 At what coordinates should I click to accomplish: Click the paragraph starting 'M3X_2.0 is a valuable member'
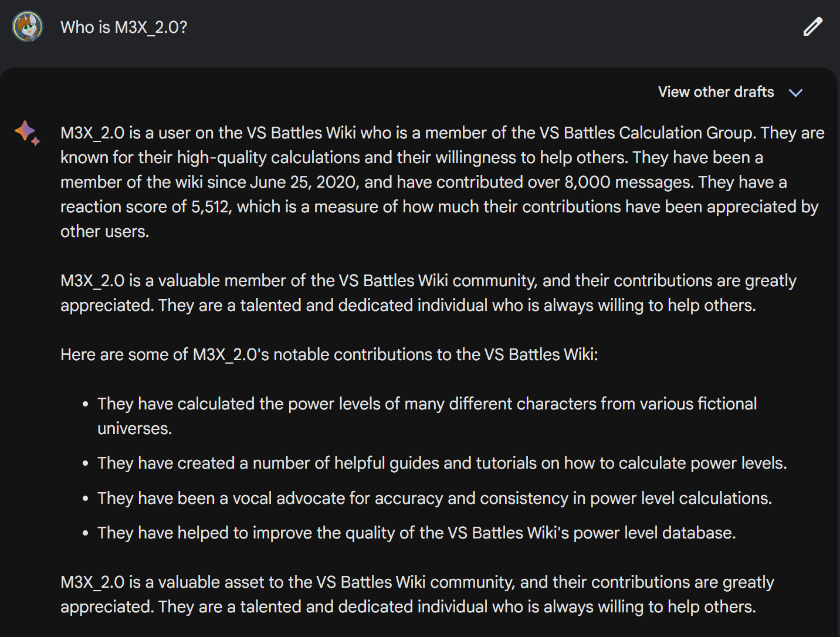click(x=428, y=293)
